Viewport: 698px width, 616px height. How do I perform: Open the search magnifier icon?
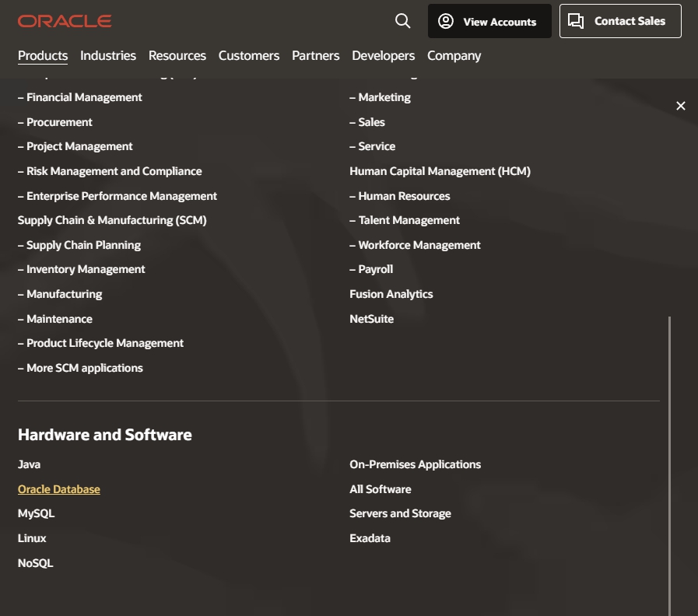coord(402,21)
